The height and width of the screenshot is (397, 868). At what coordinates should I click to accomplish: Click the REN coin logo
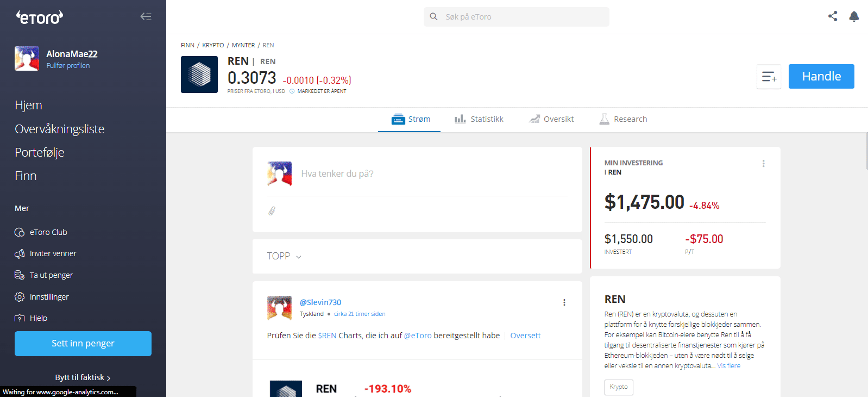point(199,75)
